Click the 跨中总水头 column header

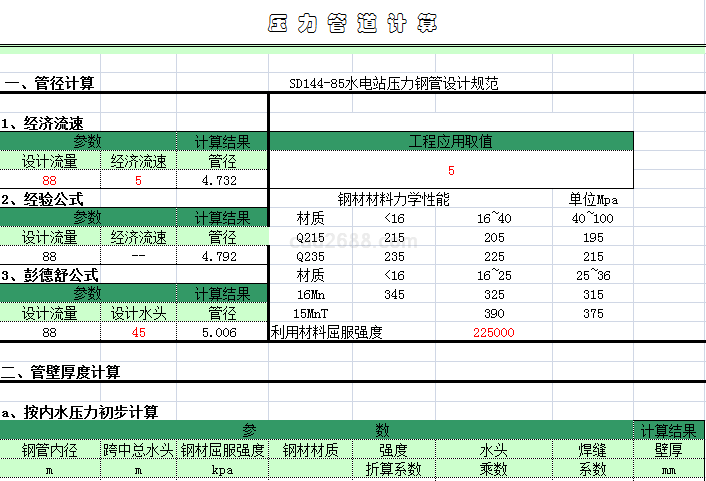(139, 450)
